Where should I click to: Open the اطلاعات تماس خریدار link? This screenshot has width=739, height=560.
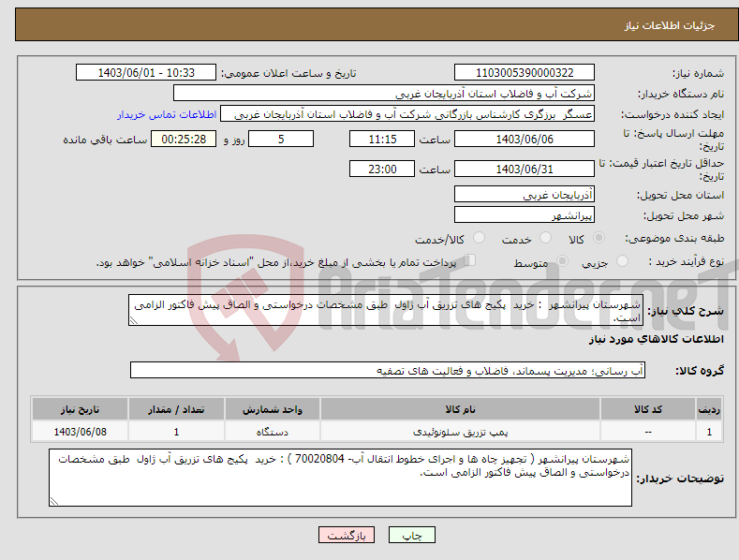coord(167,114)
